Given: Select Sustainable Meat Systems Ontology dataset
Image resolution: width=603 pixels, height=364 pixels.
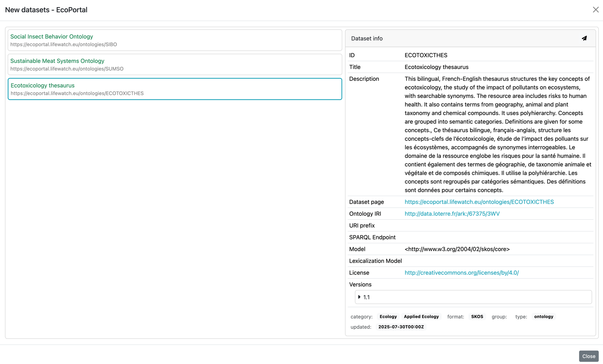Looking at the screenshot, I should point(175,64).
